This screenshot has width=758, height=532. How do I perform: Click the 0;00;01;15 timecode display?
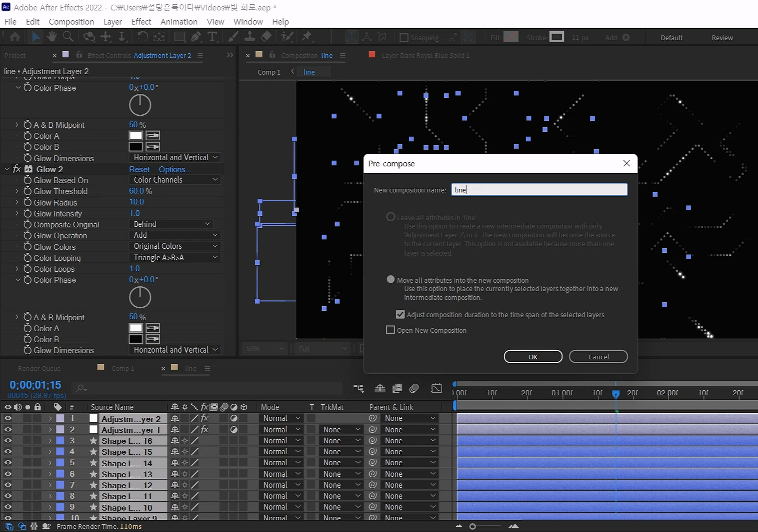click(35, 385)
